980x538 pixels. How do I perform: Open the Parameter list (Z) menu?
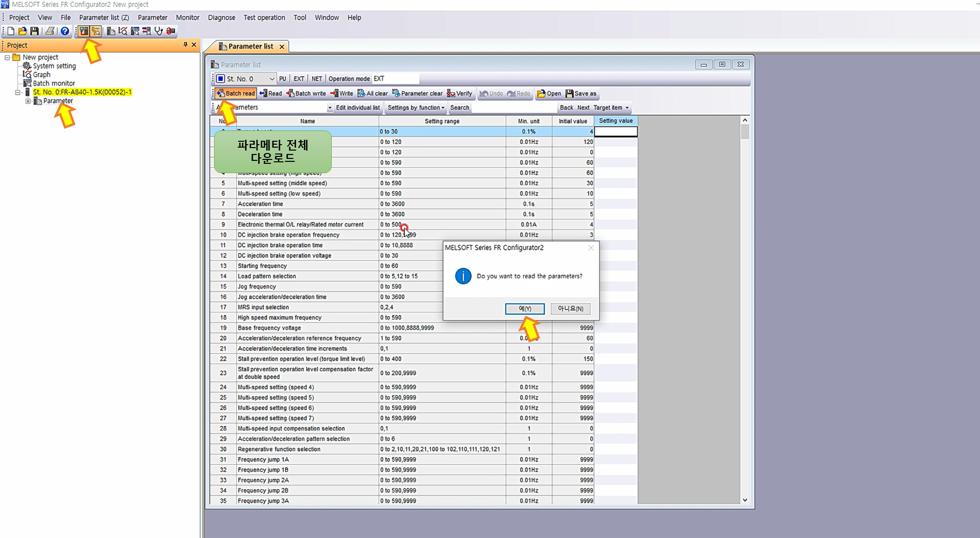point(104,18)
